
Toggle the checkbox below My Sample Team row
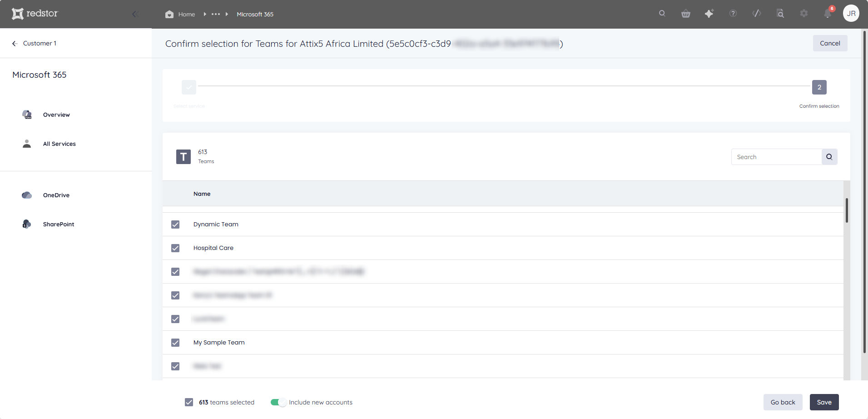coord(175,366)
